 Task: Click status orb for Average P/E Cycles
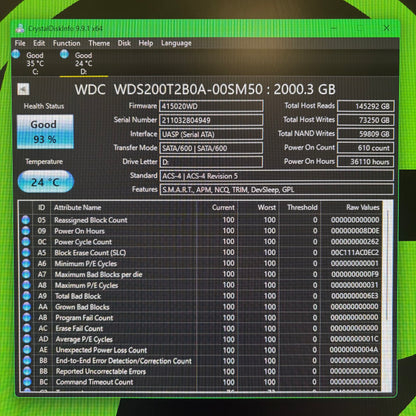pos(27,339)
